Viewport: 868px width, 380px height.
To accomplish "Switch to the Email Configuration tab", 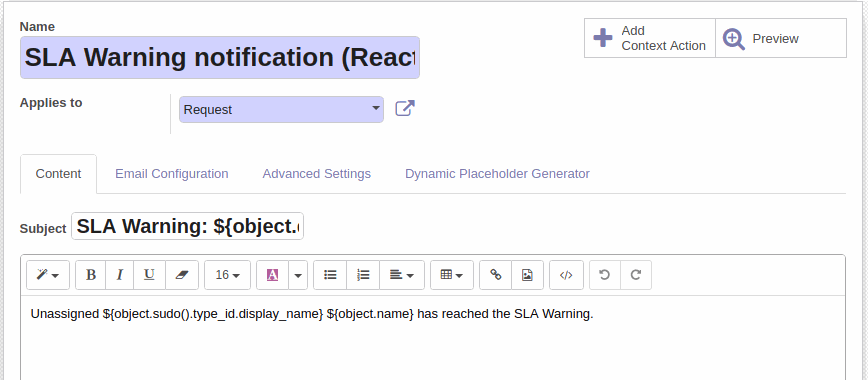I will [x=172, y=174].
